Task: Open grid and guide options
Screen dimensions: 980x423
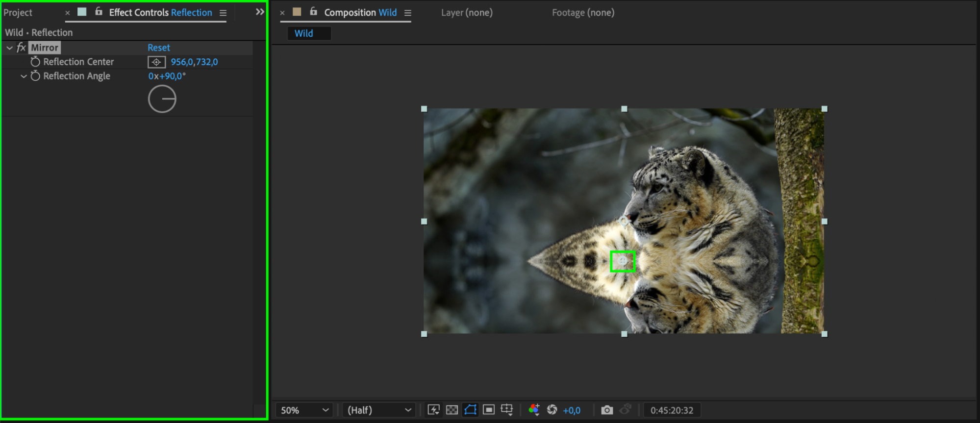Action: pos(507,410)
